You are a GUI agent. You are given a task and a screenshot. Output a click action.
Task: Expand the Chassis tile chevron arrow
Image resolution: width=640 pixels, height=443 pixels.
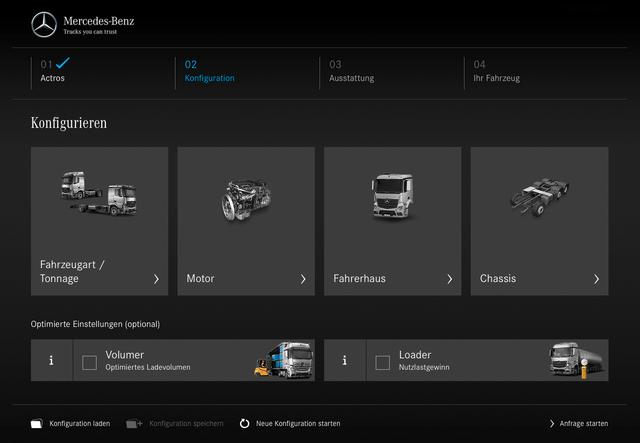596,279
